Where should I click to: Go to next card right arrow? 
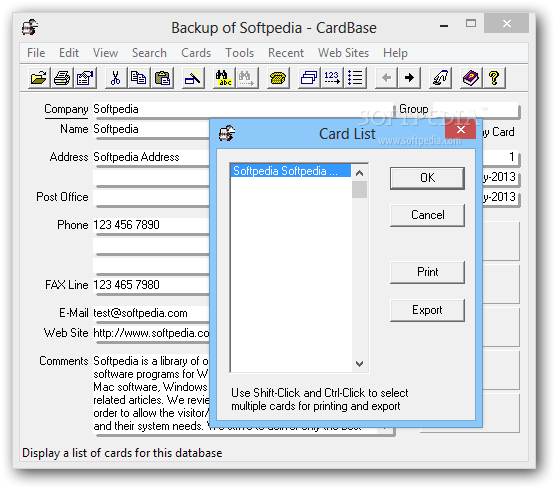(x=409, y=78)
